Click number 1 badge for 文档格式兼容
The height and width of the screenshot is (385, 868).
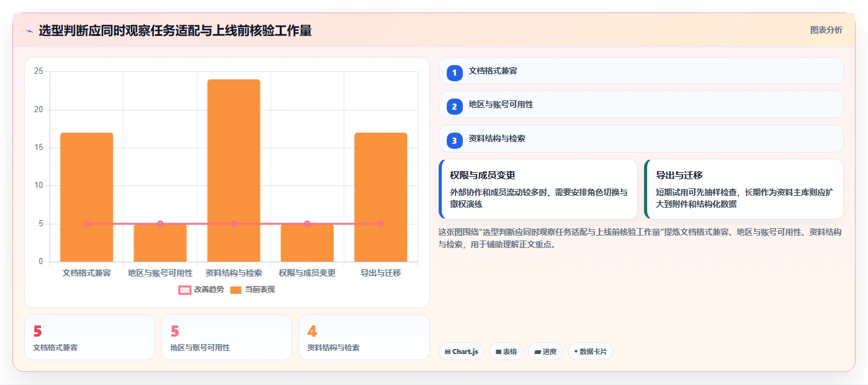[455, 73]
